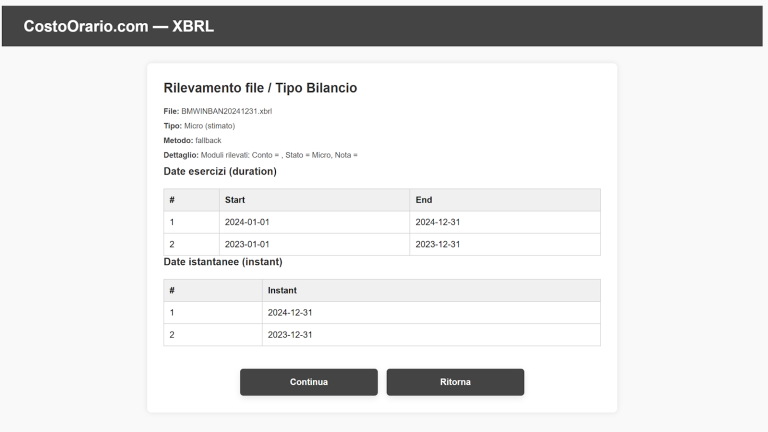This screenshot has height=432, width=768.
Task: Click end date 2024-12-31 in duration table
Action: tap(437, 222)
